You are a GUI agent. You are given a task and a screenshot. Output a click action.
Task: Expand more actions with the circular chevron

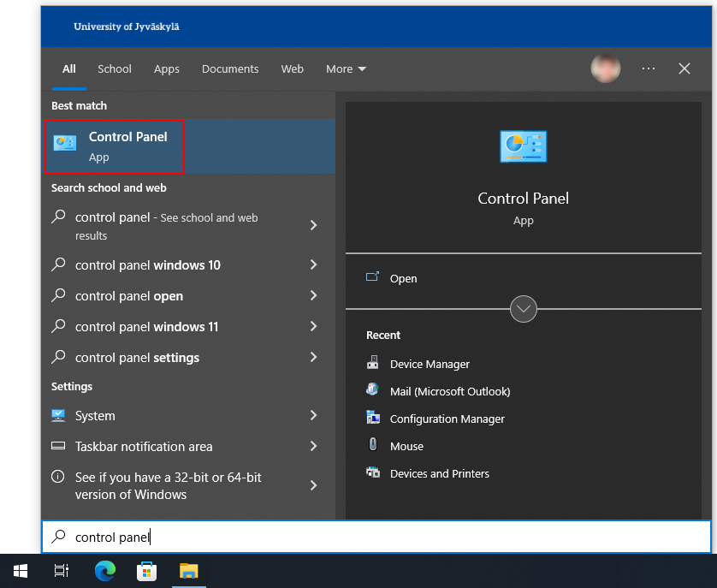(x=523, y=309)
